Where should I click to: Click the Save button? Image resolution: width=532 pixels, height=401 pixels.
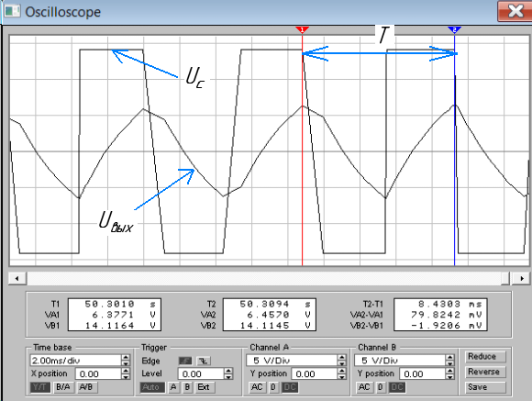(485, 387)
